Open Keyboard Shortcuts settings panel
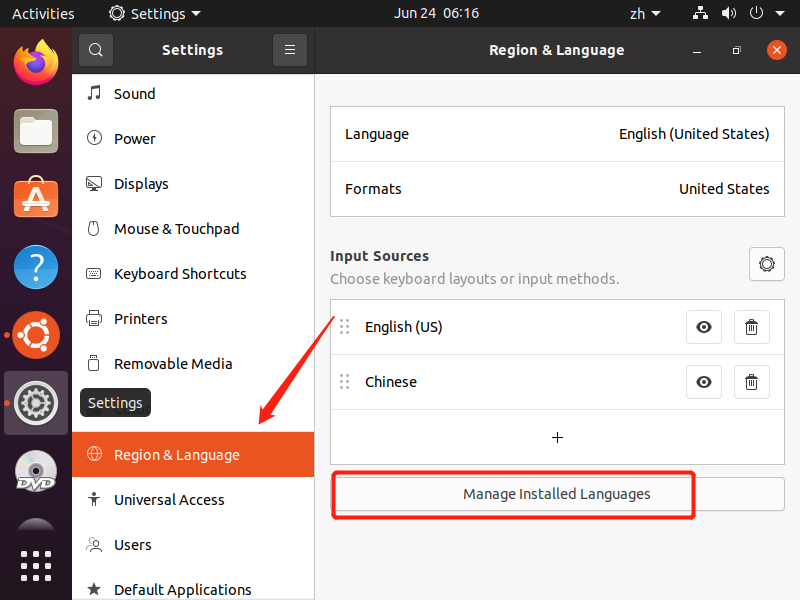The height and width of the screenshot is (600, 800). (180, 274)
